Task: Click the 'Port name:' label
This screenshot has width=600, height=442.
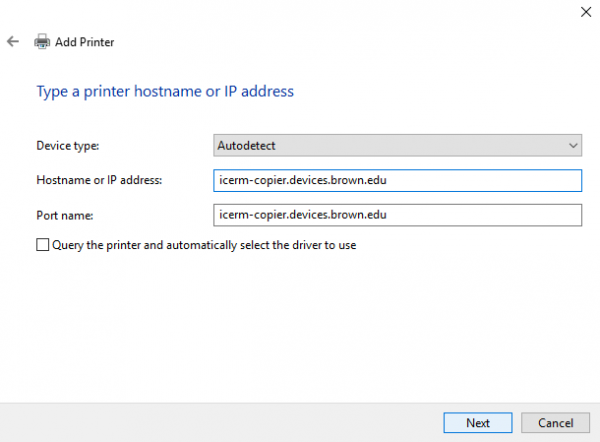Action: pos(65,215)
